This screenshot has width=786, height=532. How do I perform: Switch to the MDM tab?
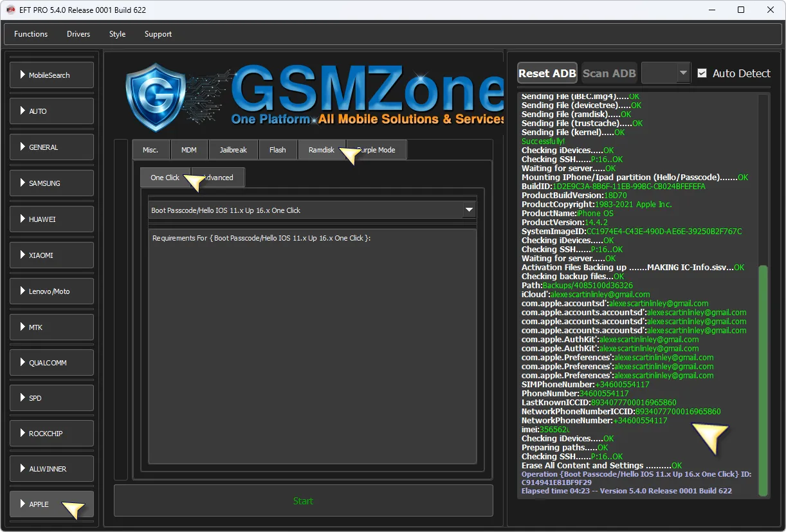[x=189, y=150]
